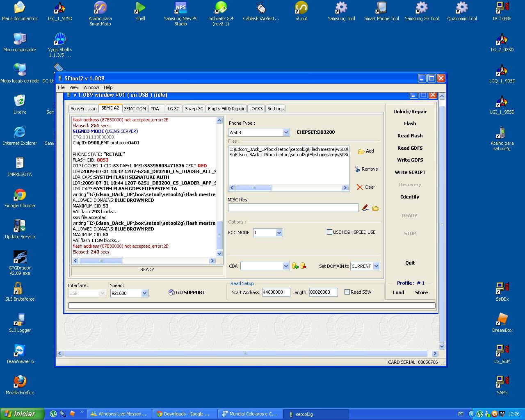Image resolution: width=525 pixels, height=420 pixels.
Task: Open the Interface USB dropdown
Action: pos(102,293)
